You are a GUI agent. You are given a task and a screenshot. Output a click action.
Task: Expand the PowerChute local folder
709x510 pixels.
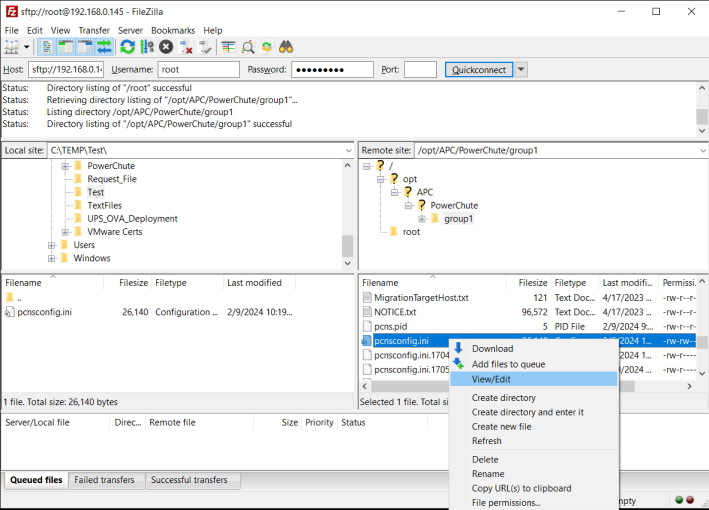[x=65, y=166]
